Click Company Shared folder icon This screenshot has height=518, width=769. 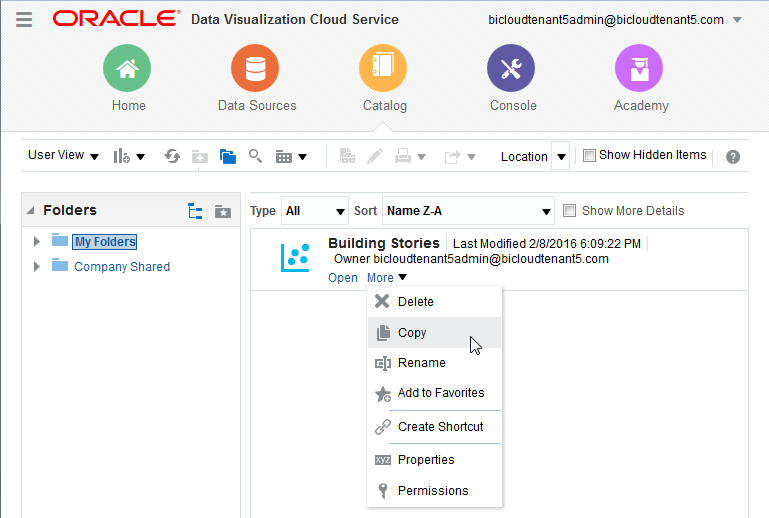pyautogui.click(x=60, y=265)
